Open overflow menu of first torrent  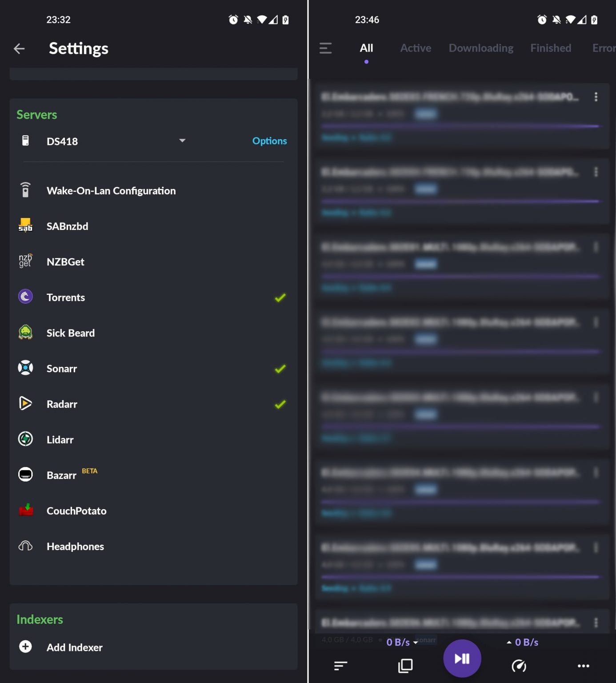coord(596,97)
